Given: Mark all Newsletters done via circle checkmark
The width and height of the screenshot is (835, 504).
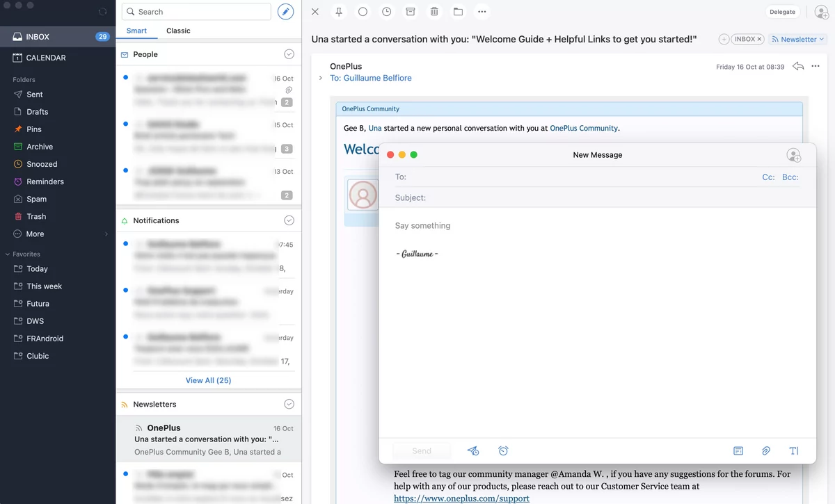Looking at the screenshot, I should (289, 404).
